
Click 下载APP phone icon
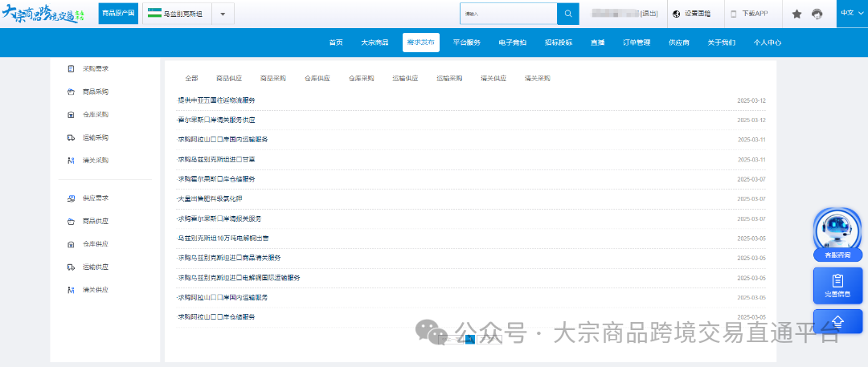point(749,14)
